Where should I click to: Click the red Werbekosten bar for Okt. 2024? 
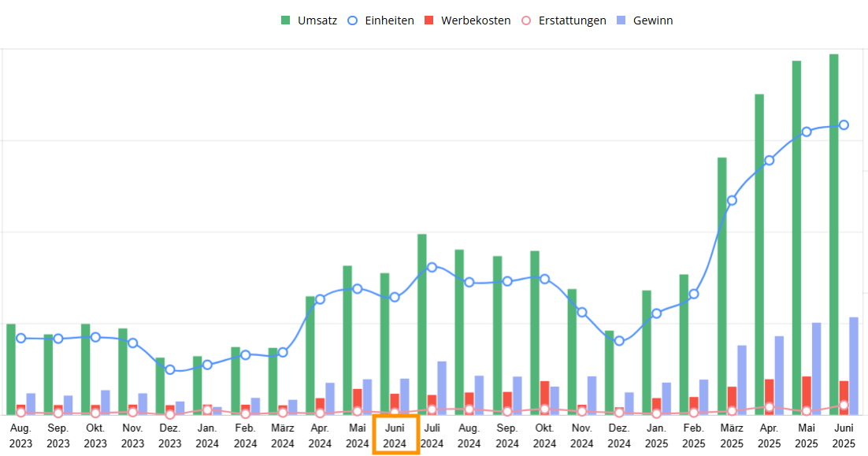(x=544, y=398)
